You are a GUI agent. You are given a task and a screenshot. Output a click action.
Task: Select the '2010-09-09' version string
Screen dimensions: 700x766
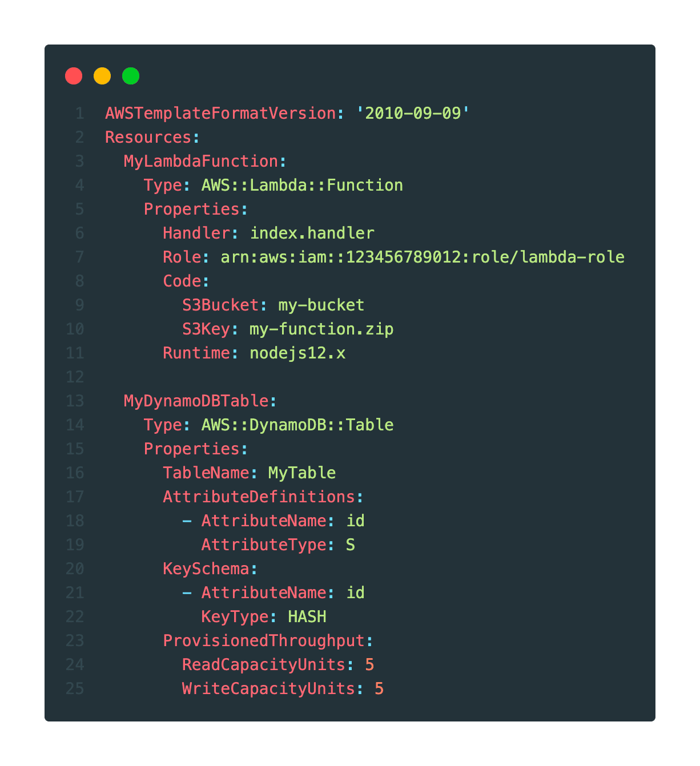413,113
